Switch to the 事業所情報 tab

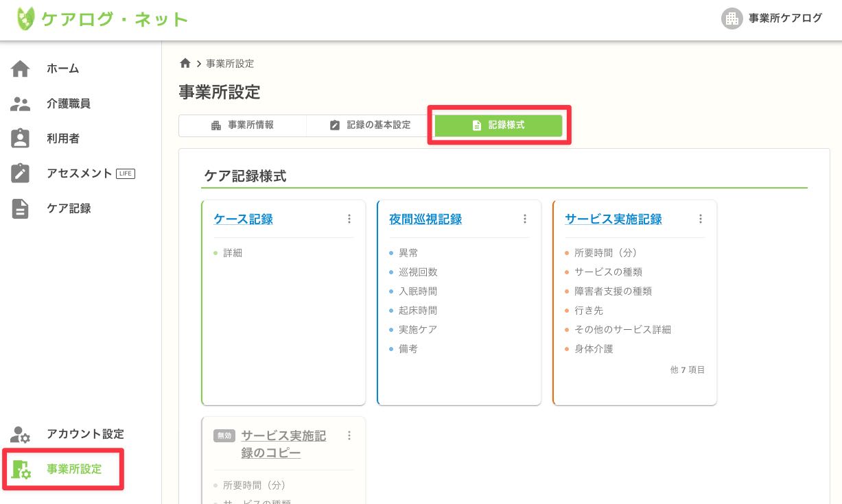click(x=242, y=125)
